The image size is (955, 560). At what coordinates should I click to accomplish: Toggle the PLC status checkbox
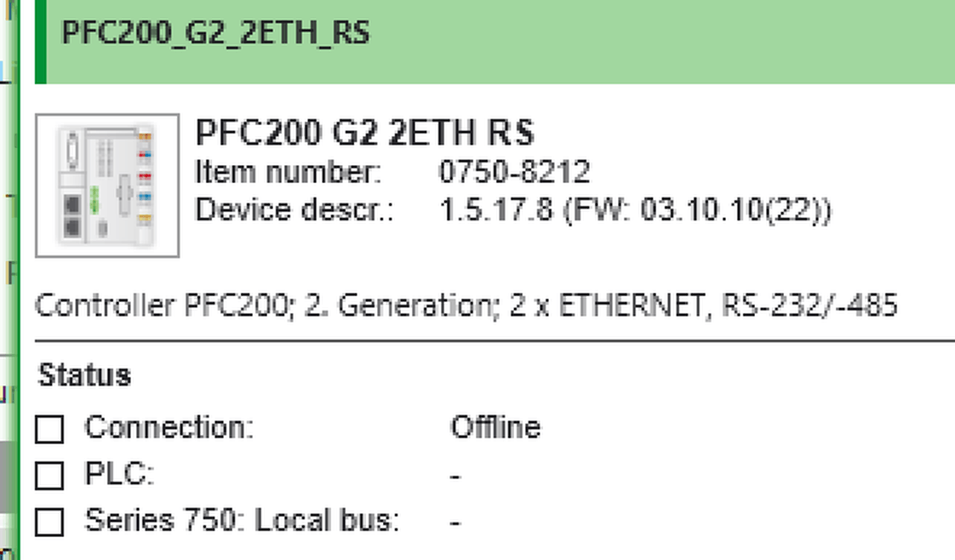[49, 476]
